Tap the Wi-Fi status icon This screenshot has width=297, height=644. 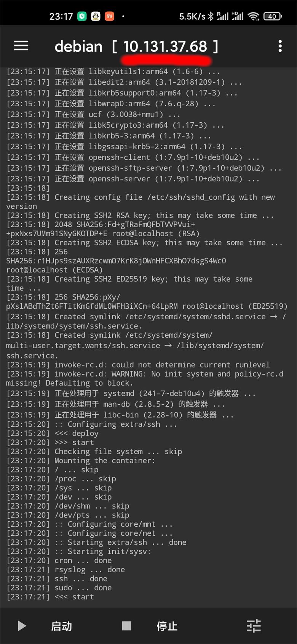click(253, 16)
